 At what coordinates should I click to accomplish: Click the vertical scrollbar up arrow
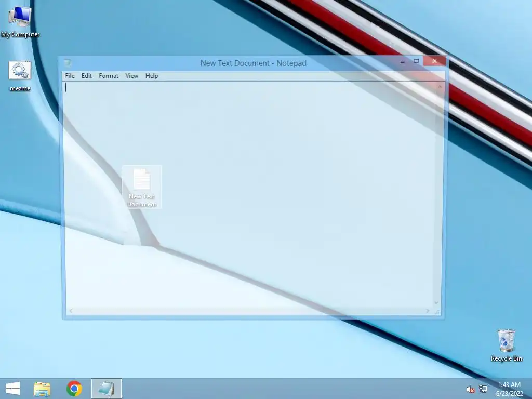click(x=440, y=87)
